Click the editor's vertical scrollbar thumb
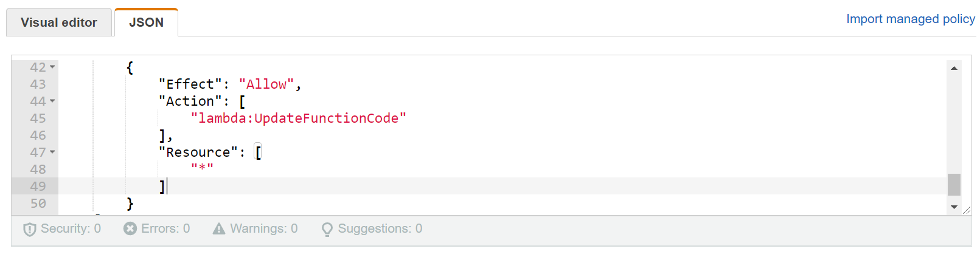980x257 pixels. click(x=954, y=185)
